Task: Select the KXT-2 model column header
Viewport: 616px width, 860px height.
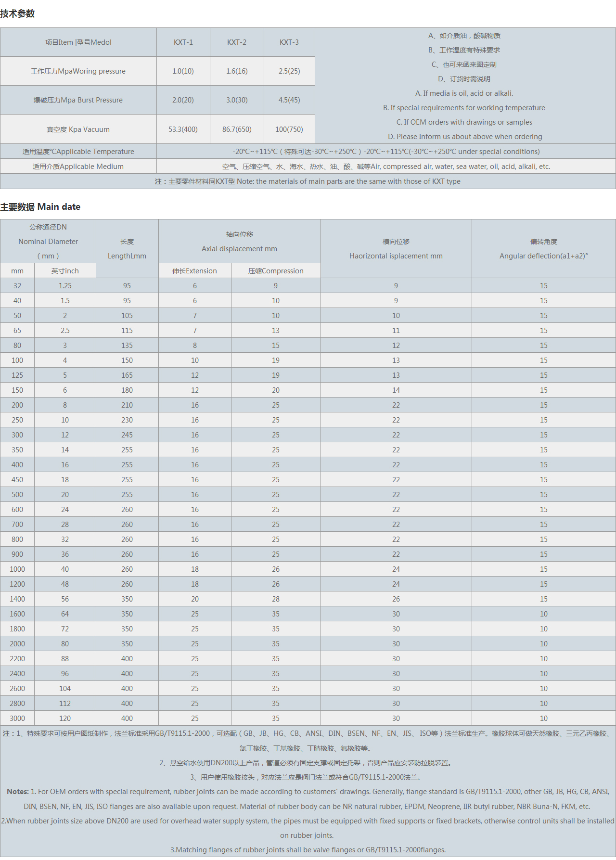Action: 237,42
